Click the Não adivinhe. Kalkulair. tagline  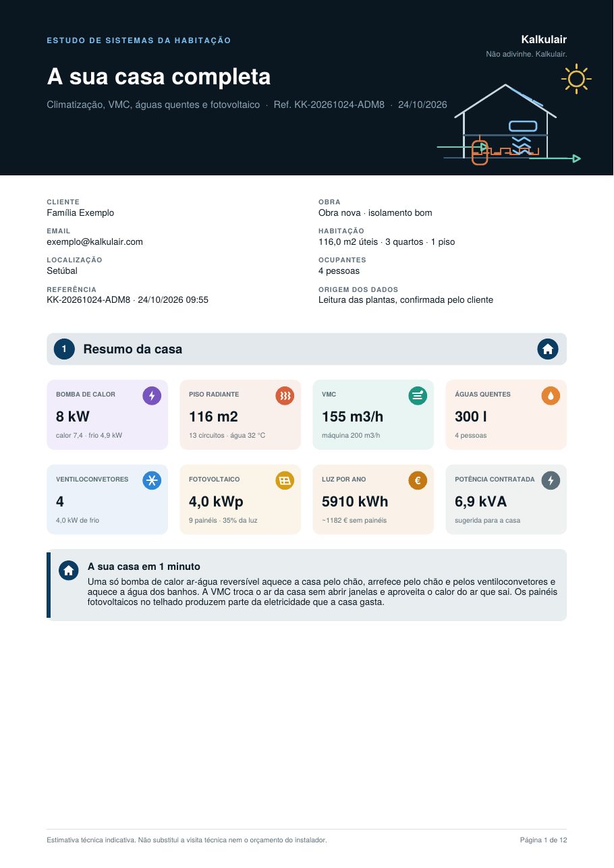[x=526, y=53]
